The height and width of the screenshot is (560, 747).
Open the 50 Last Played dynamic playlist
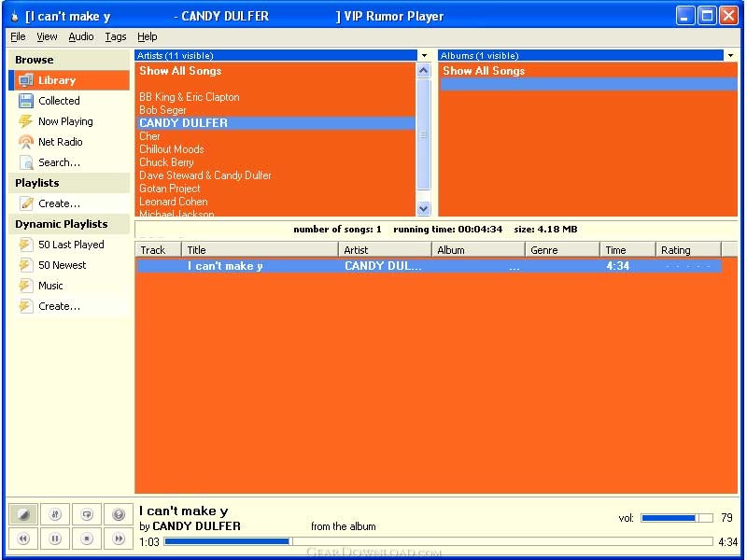[x=69, y=245]
